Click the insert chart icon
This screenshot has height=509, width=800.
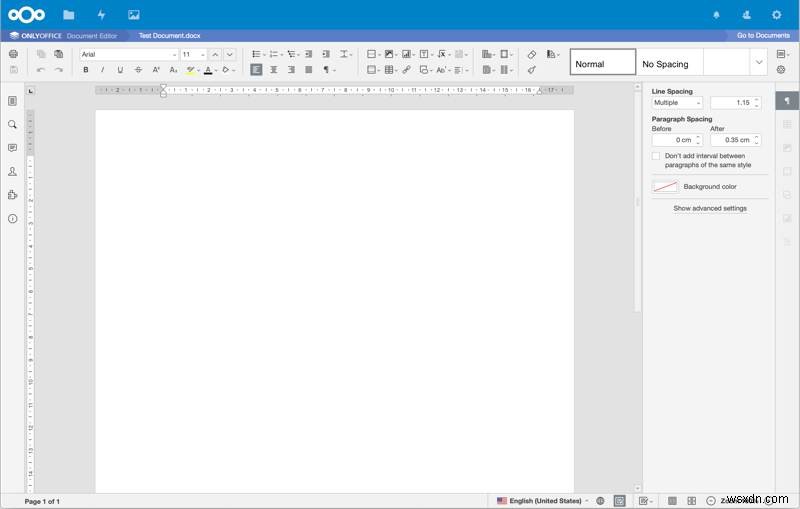pyautogui.click(x=408, y=54)
